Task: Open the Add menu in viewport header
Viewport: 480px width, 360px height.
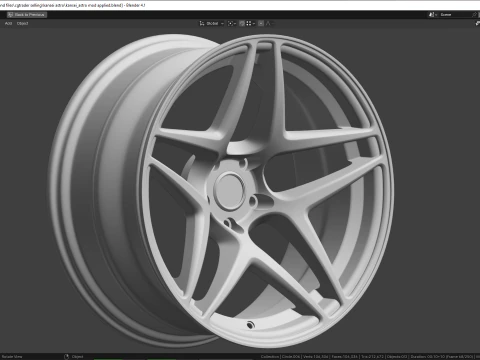Action: pyautogui.click(x=8, y=23)
